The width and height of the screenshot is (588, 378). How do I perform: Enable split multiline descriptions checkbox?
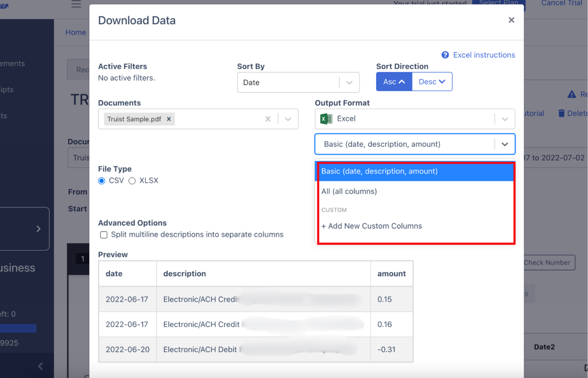pyautogui.click(x=104, y=235)
